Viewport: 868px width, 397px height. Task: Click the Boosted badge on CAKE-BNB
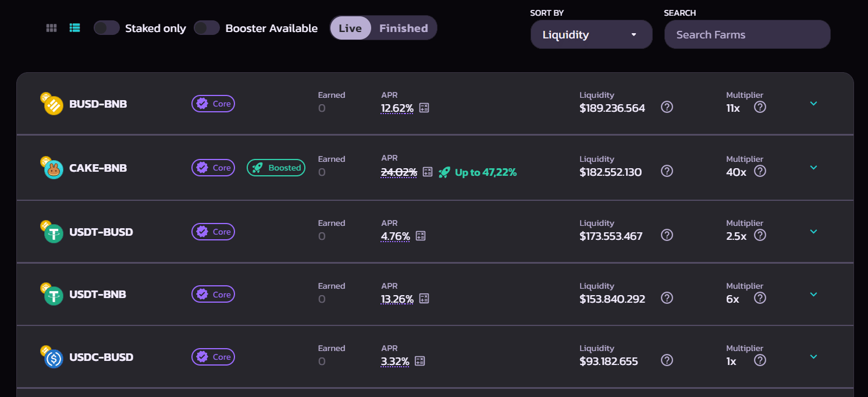tap(276, 168)
